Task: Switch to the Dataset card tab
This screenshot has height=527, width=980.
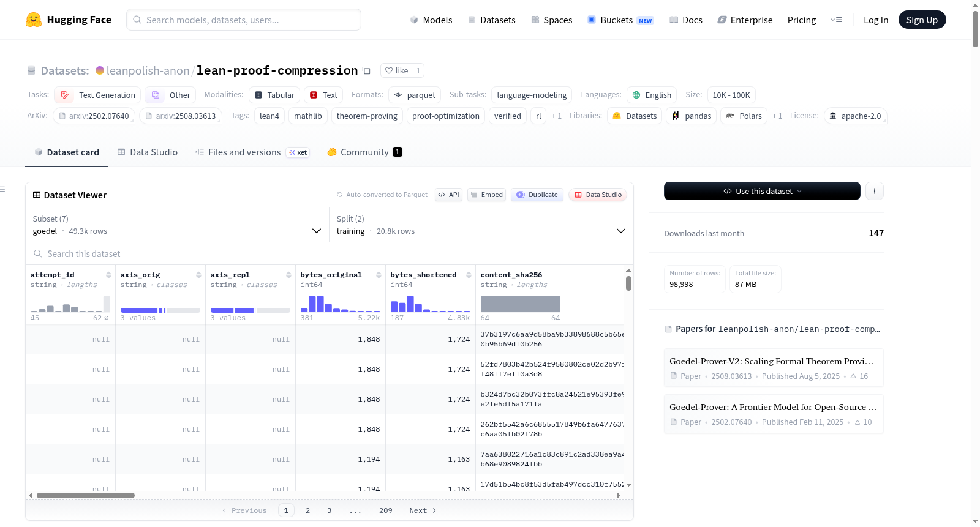Action: (67, 152)
